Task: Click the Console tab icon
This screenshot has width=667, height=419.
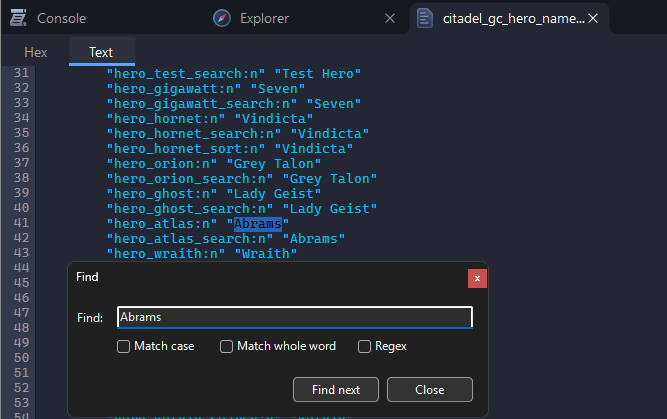Action: click(18, 18)
